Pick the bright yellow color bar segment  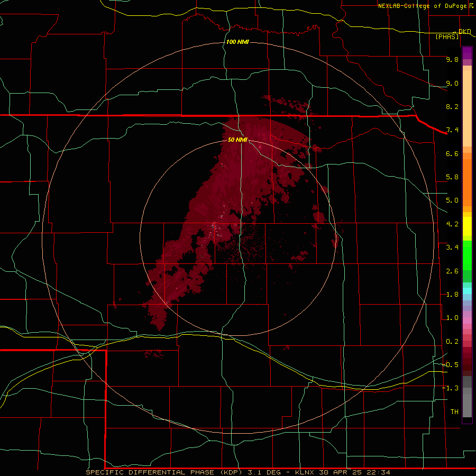[467, 226]
